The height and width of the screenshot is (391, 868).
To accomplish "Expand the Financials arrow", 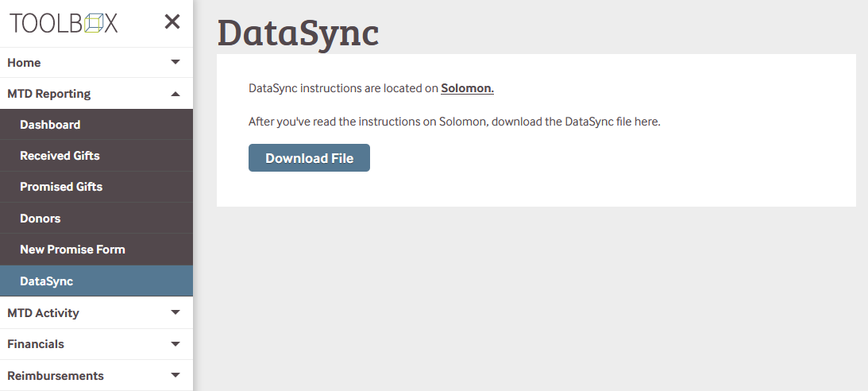I will click(x=176, y=344).
